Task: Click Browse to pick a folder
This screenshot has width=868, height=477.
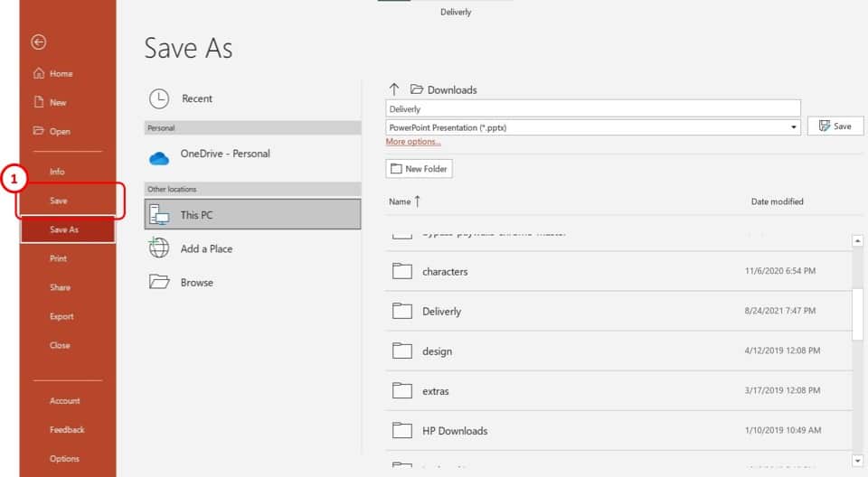Action: [x=252, y=282]
